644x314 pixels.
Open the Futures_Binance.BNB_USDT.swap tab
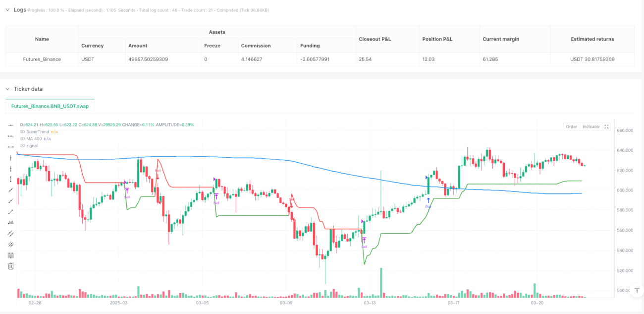[50, 106]
